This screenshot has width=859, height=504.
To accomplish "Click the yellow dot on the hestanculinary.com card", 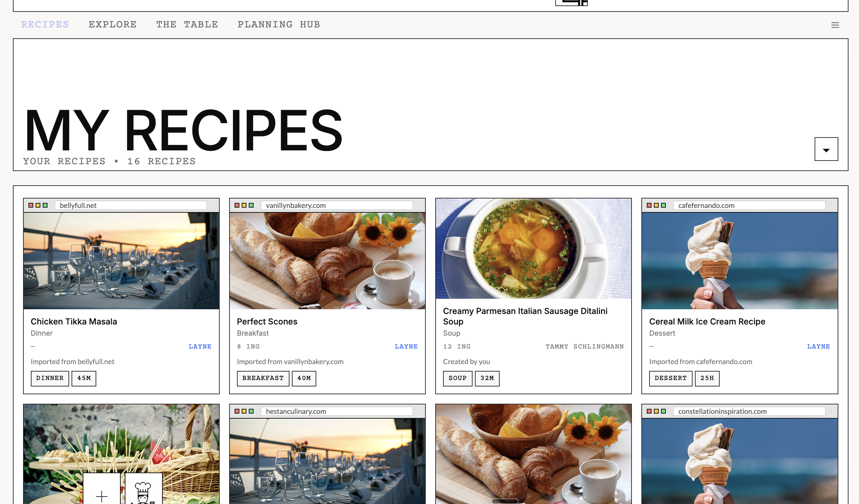I will point(245,411).
